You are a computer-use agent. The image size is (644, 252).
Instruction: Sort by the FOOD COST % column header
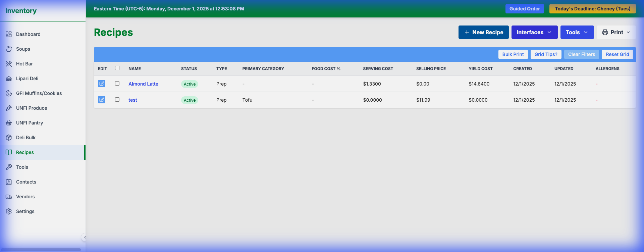coord(326,68)
